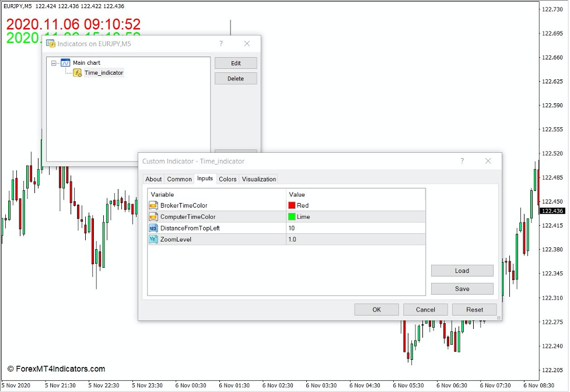Click the help question mark on Indicators dialog
The height and width of the screenshot is (392, 570).
(x=221, y=43)
